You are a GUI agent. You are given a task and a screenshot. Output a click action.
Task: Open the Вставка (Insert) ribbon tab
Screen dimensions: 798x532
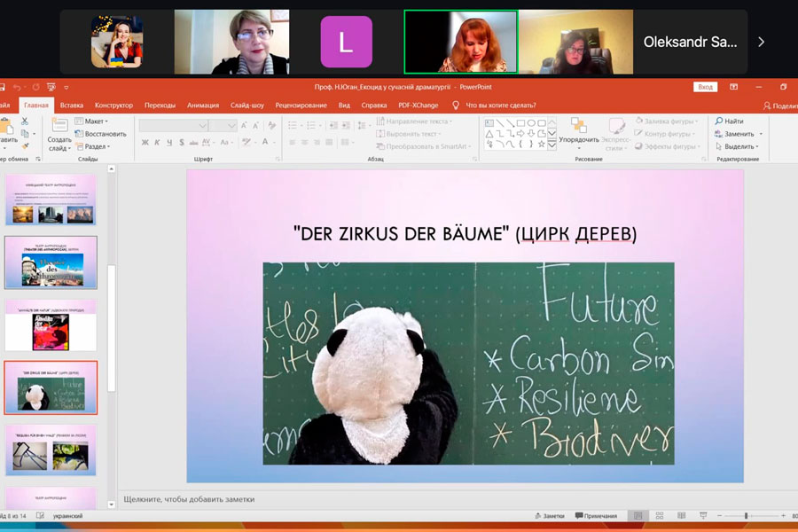coord(72,105)
